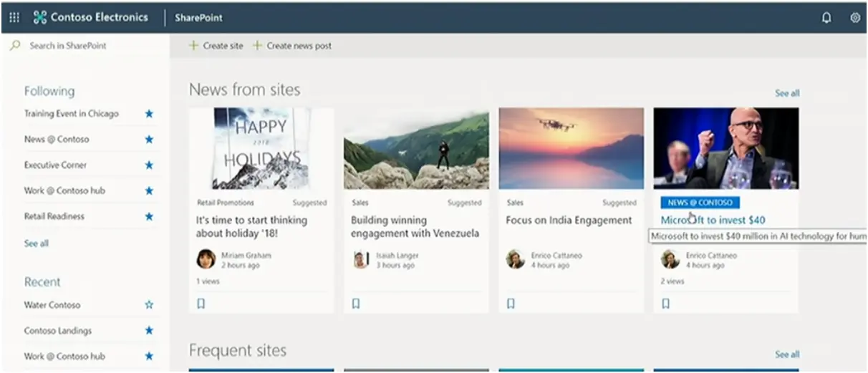
Task: Open the mountain hiker news image
Action: tap(416, 148)
